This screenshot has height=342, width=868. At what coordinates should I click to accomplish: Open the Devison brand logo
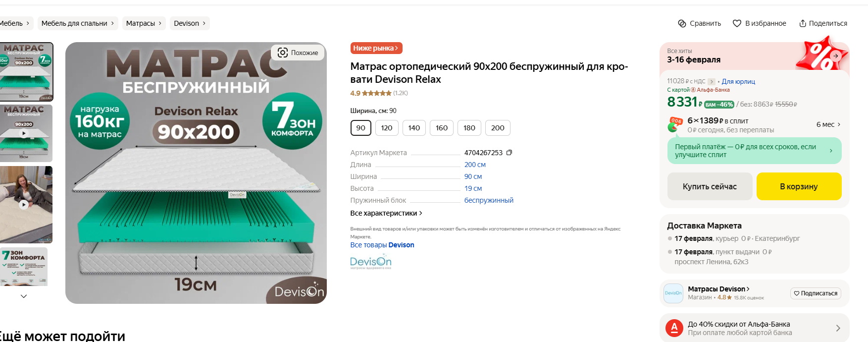(x=370, y=262)
